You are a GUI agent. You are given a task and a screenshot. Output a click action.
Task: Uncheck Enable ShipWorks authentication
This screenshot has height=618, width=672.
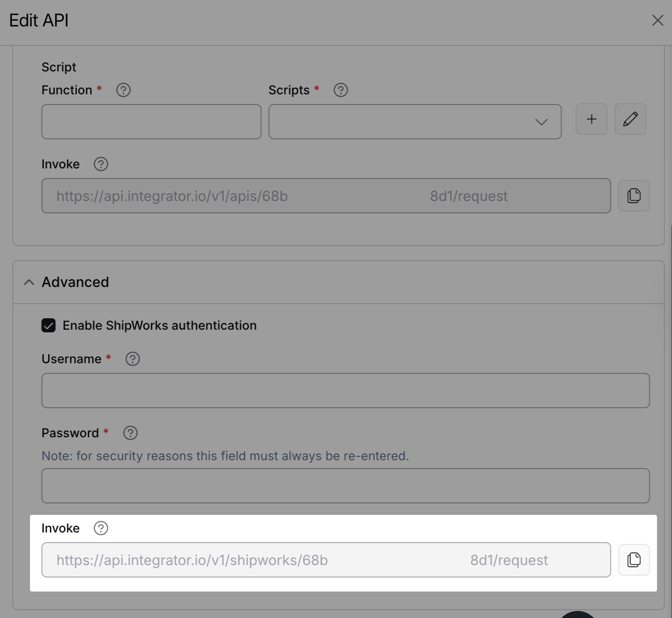coord(49,325)
